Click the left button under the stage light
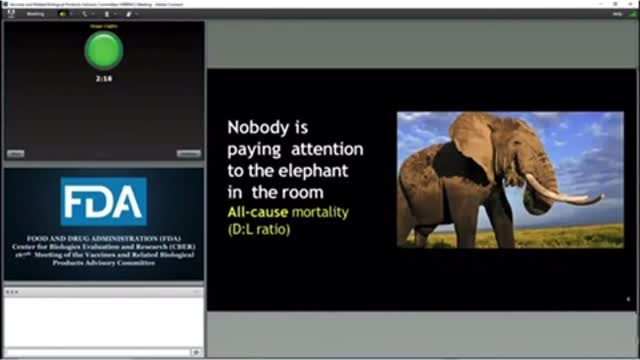This screenshot has height=360, width=640. point(16,153)
